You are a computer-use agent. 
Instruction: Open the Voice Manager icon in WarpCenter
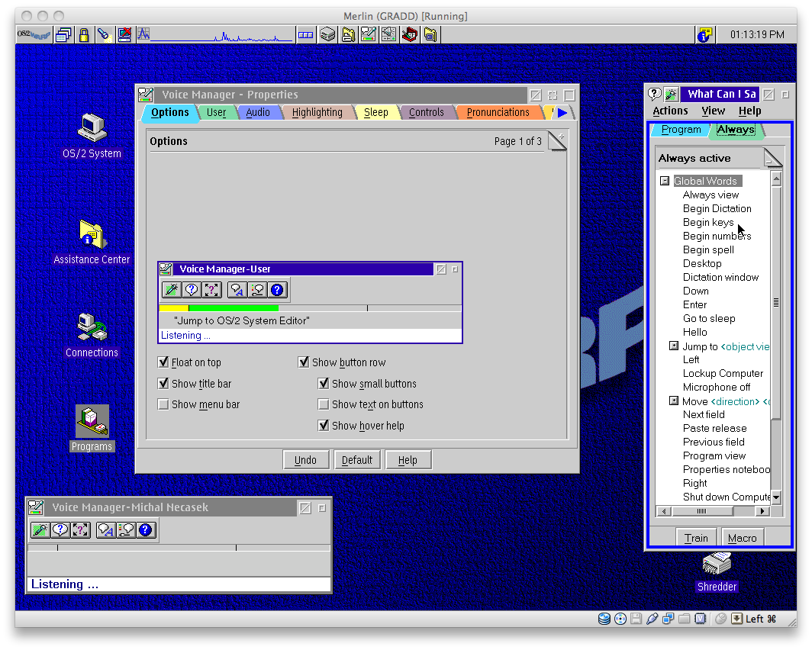point(368,34)
